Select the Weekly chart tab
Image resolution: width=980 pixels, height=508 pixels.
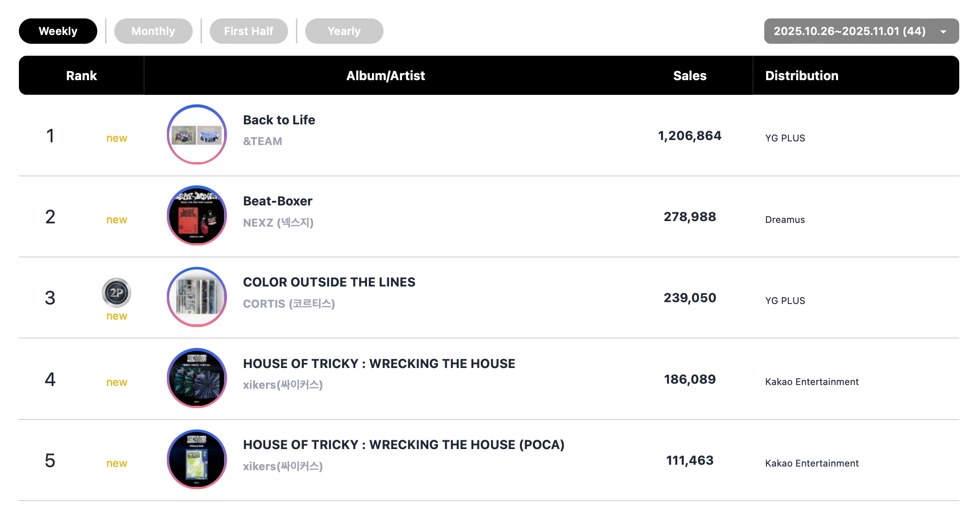tap(58, 31)
